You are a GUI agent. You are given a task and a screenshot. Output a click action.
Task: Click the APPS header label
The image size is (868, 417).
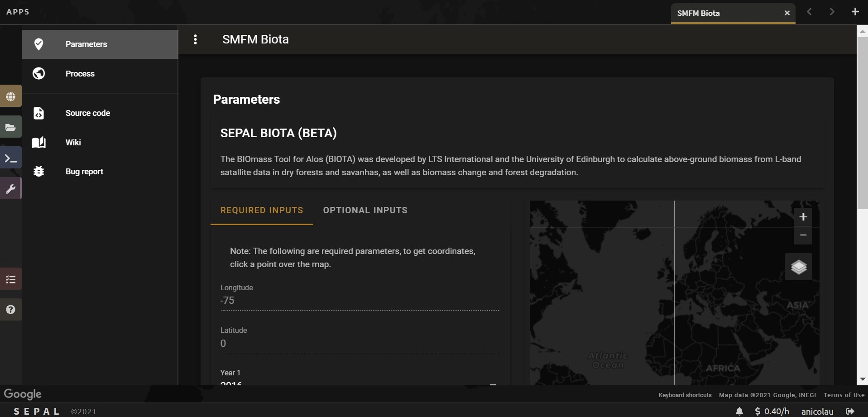point(18,12)
